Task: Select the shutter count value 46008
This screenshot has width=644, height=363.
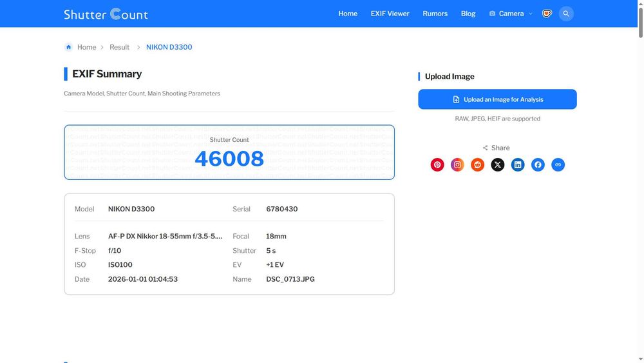Action: 229,159
